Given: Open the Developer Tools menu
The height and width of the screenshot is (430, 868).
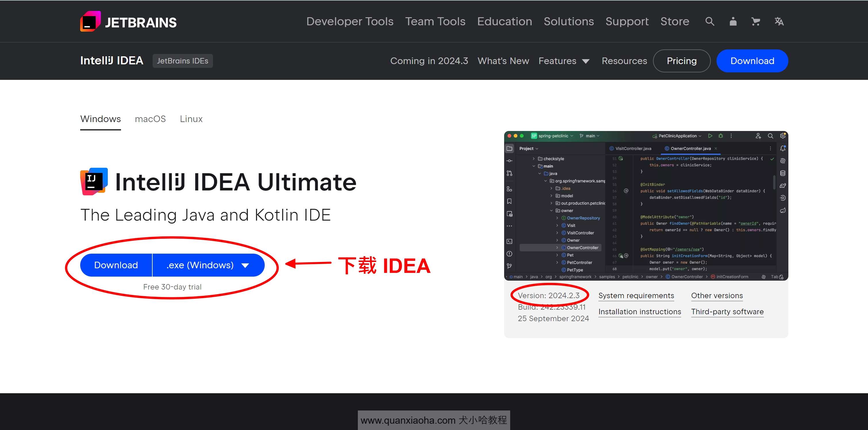Looking at the screenshot, I should [350, 21].
